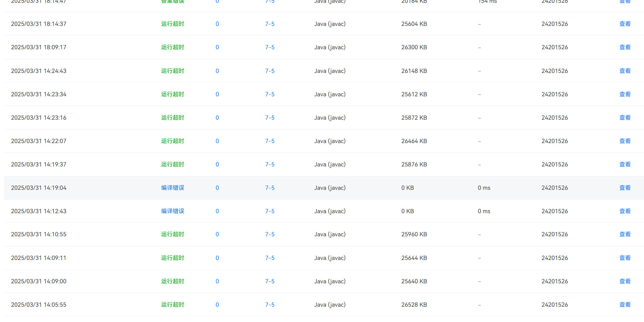The image size is (644, 322).
Task: Select the row timestamped 2025/03/31 14:23:16
Action: [38, 118]
